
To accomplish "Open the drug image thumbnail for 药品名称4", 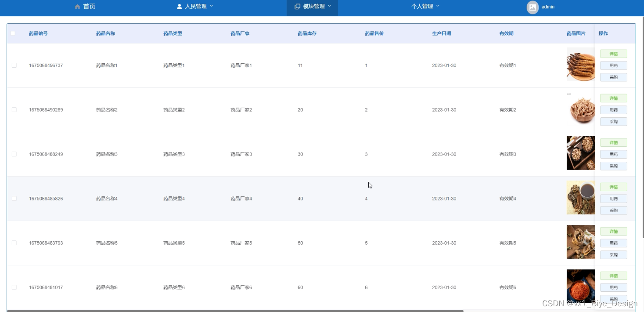I will coord(581,197).
